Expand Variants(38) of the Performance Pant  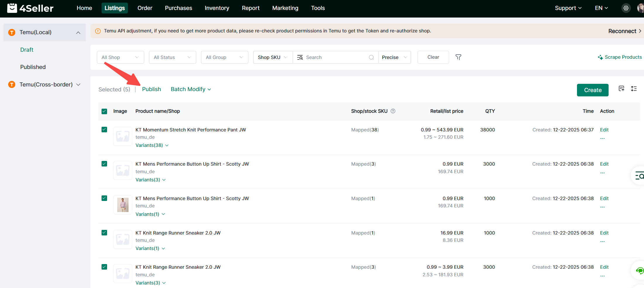[x=152, y=145]
